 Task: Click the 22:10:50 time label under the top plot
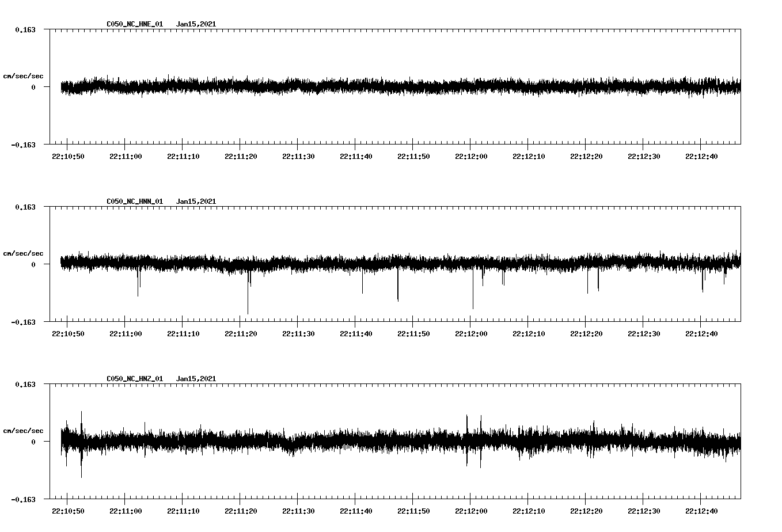69,155
